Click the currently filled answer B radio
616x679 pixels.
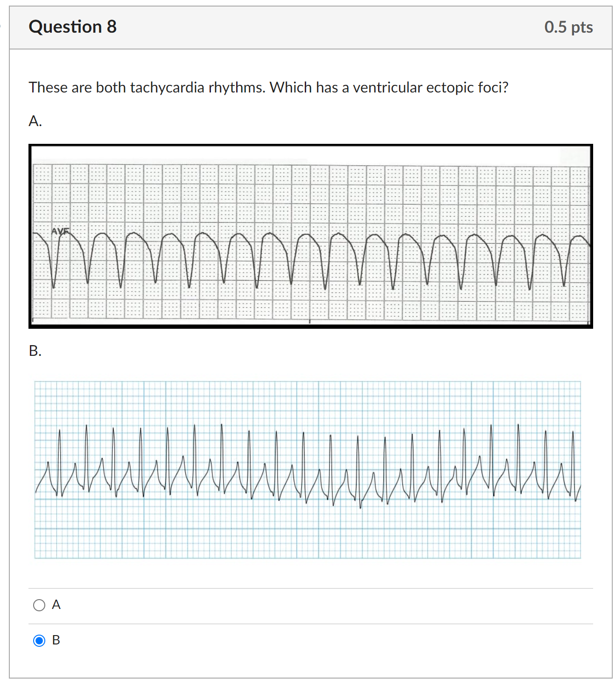[39, 640]
